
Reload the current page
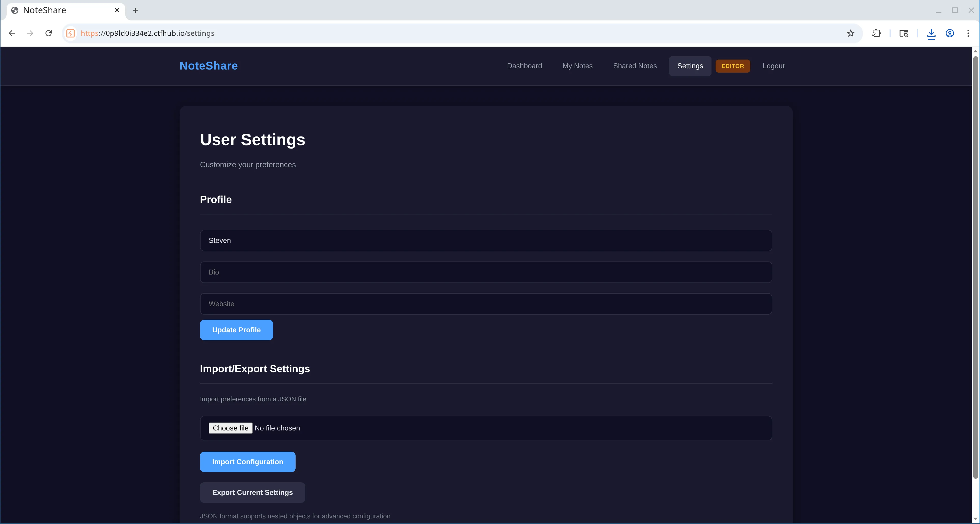(x=48, y=33)
